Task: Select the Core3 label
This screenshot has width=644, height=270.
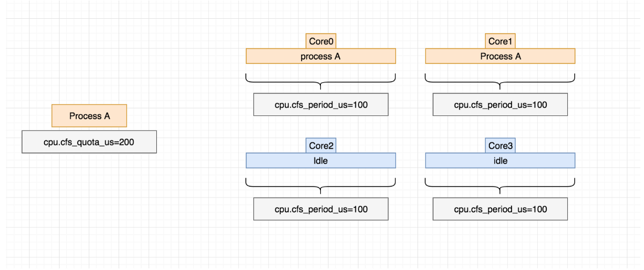Action: point(500,145)
